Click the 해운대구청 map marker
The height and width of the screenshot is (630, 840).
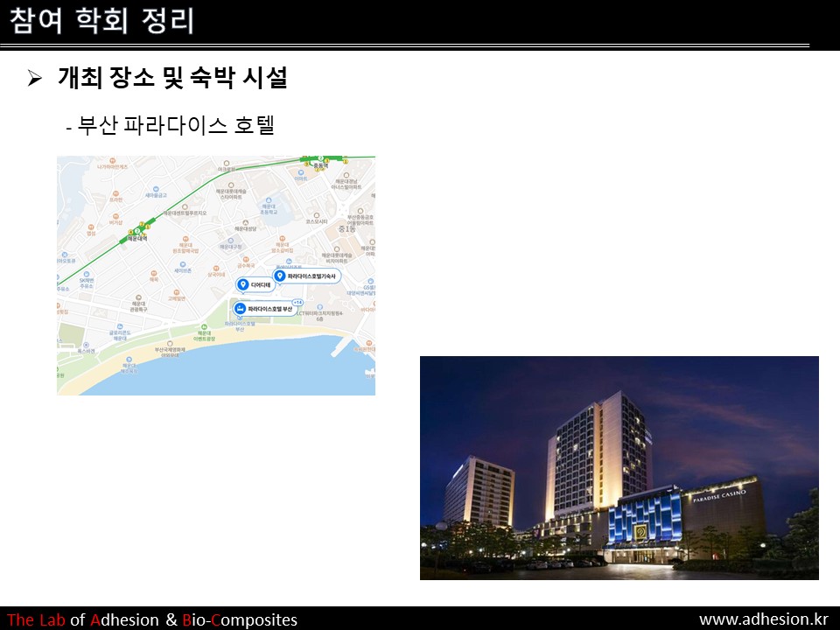(x=230, y=241)
